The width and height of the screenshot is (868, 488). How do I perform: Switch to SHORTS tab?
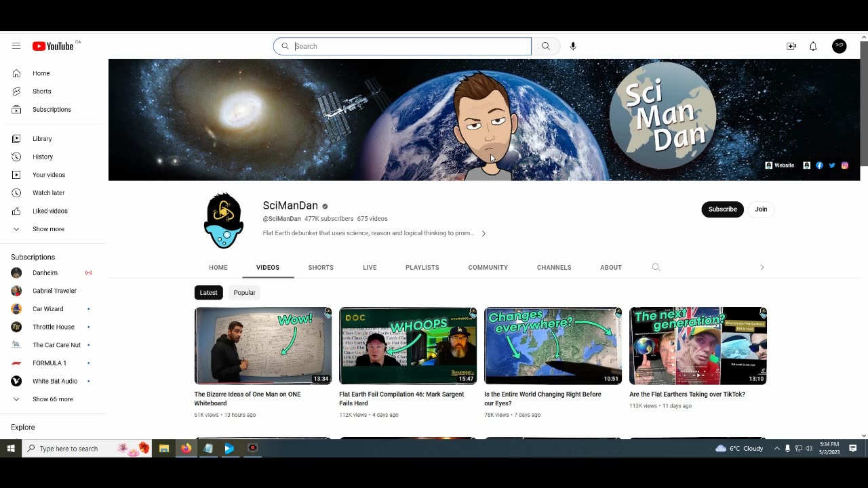point(321,268)
